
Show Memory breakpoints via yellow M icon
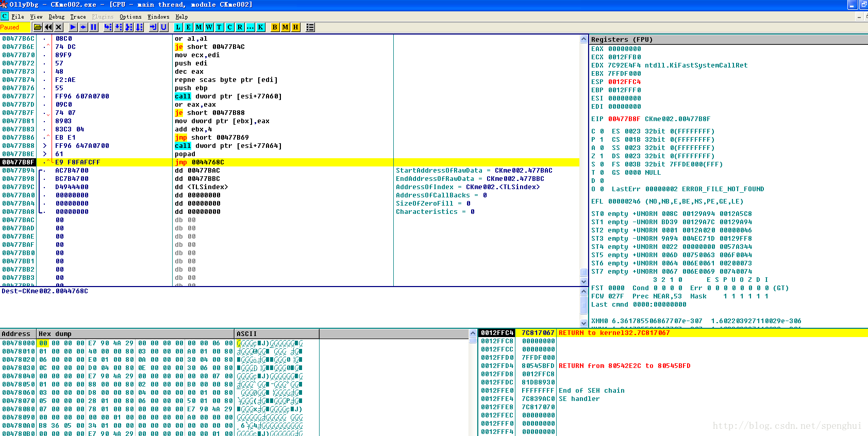(285, 27)
